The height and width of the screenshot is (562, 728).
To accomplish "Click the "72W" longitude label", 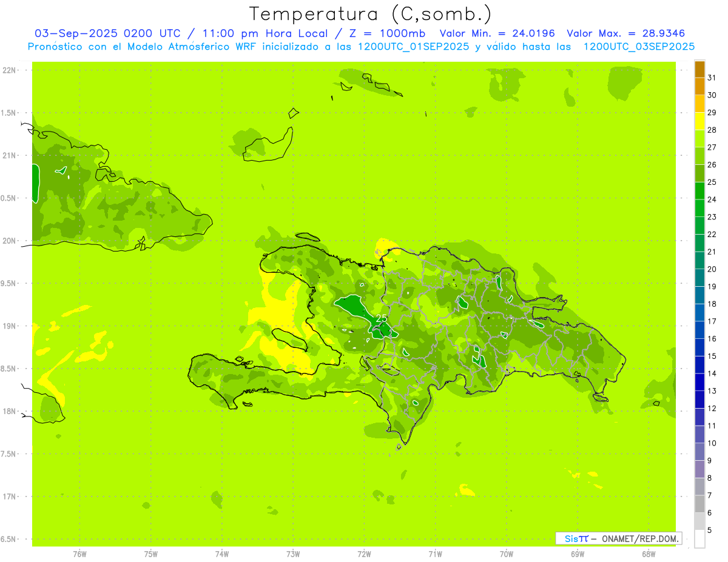I will 364,554.
